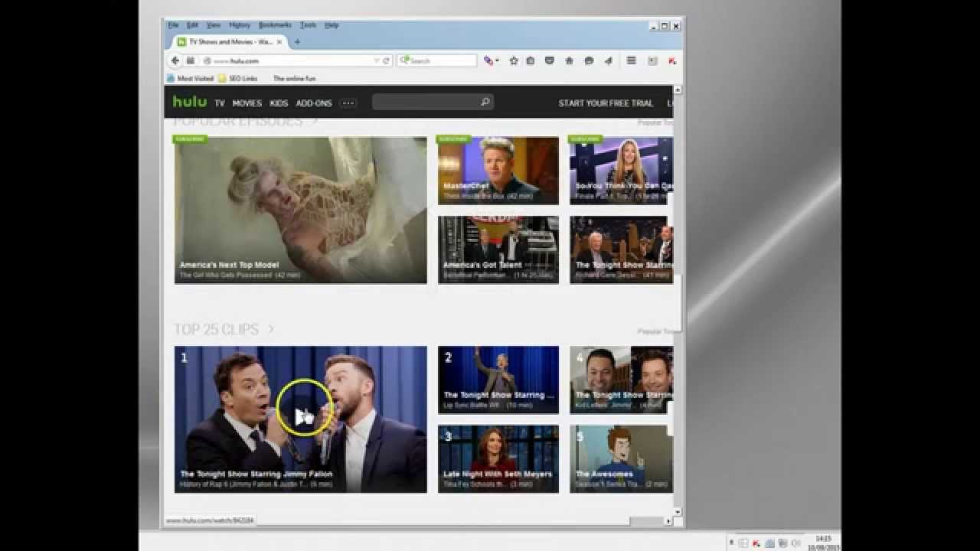Open clip 4 Tonight Show Kid Letters thumbnail

click(x=621, y=380)
